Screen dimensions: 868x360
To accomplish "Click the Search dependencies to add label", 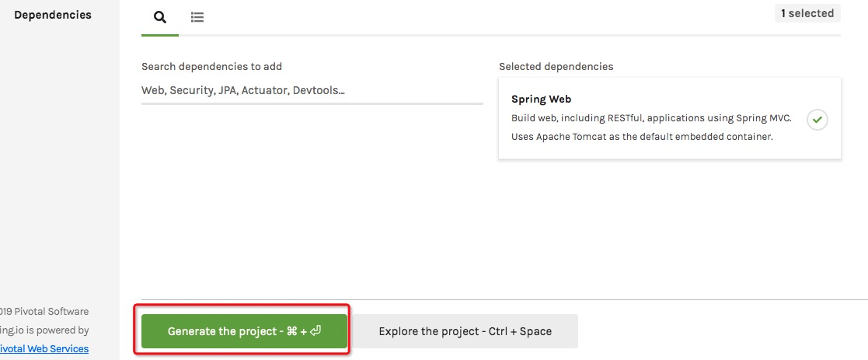I will [x=211, y=66].
